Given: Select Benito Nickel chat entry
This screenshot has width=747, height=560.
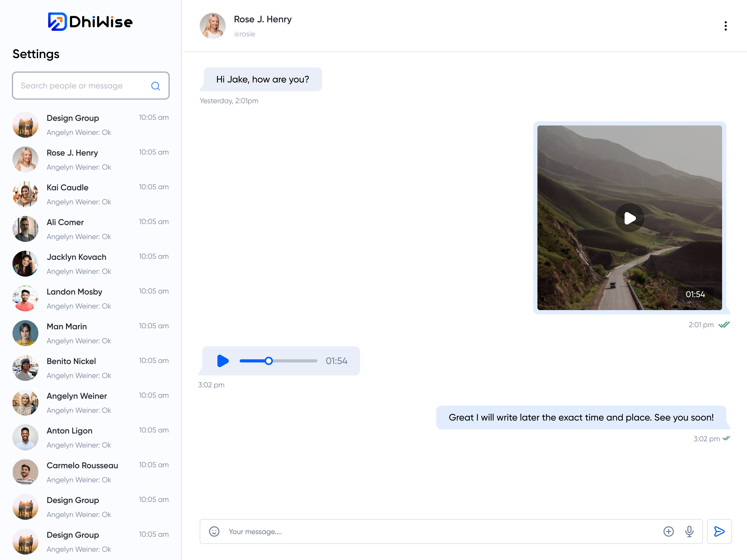Looking at the screenshot, I should pyautogui.click(x=90, y=368).
